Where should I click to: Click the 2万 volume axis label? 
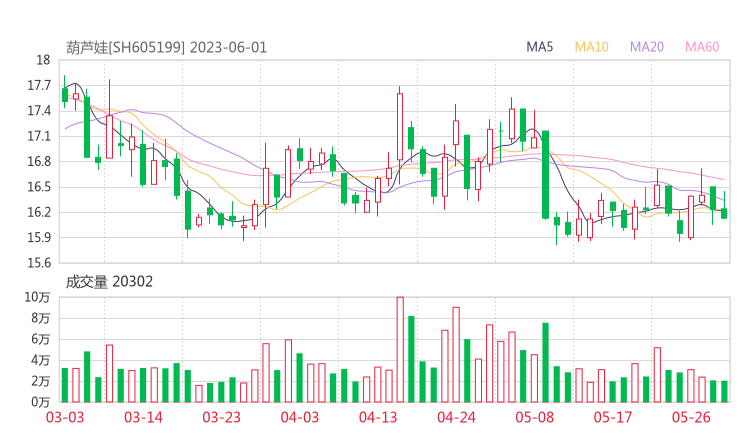(x=40, y=381)
